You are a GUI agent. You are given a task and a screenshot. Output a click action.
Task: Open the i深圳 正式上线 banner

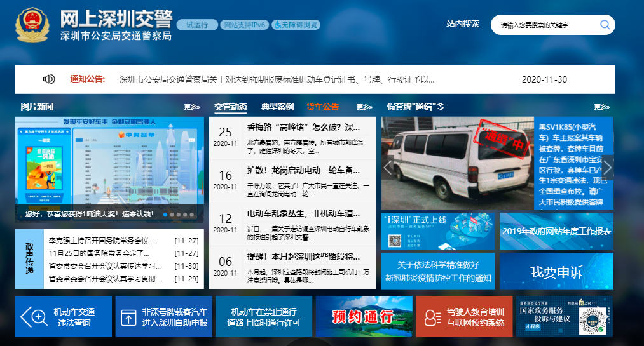tap(438, 231)
